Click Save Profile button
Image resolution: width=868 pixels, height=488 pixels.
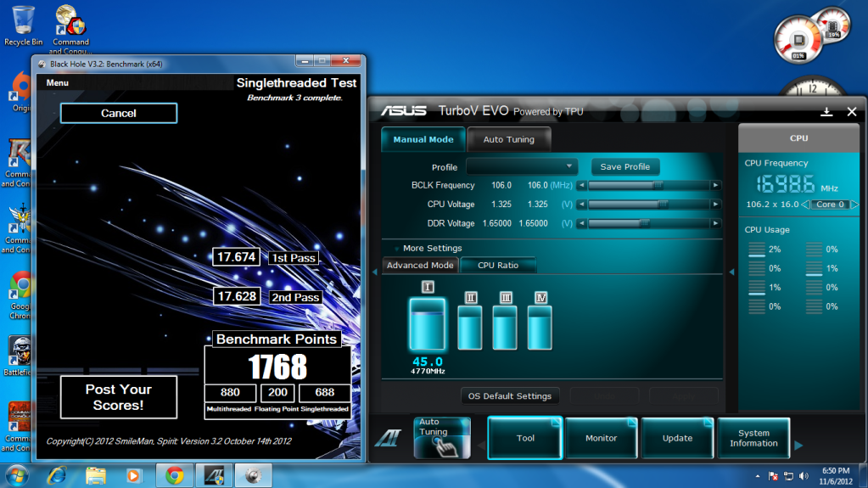(625, 166)
